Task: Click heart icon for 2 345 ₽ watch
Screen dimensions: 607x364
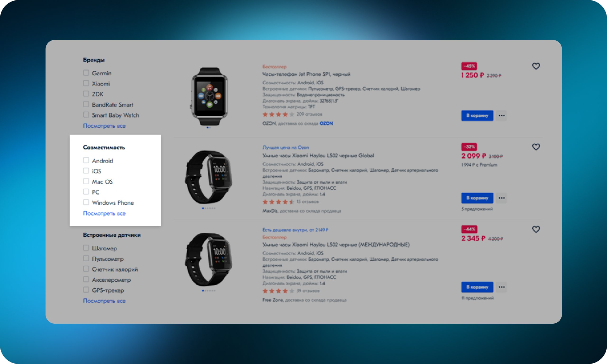Action: click(536, 229)
